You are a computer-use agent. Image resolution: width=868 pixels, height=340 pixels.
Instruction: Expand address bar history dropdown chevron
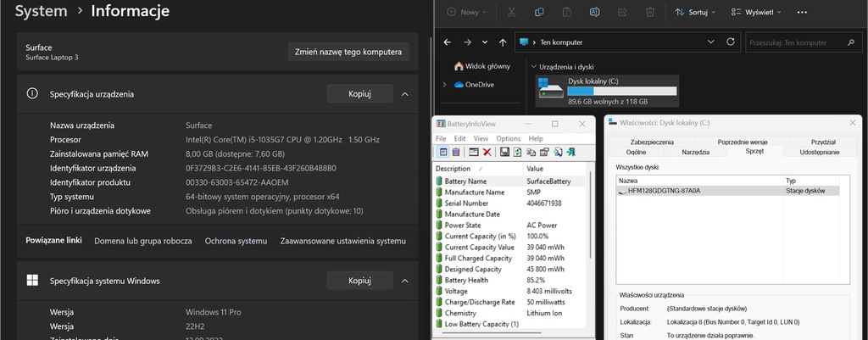coord(711,42)
